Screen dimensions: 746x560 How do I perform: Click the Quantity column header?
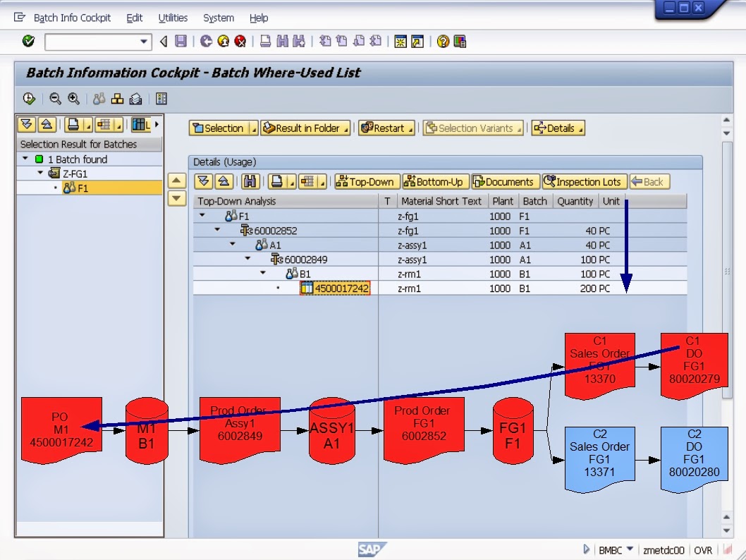coord(575,201)
